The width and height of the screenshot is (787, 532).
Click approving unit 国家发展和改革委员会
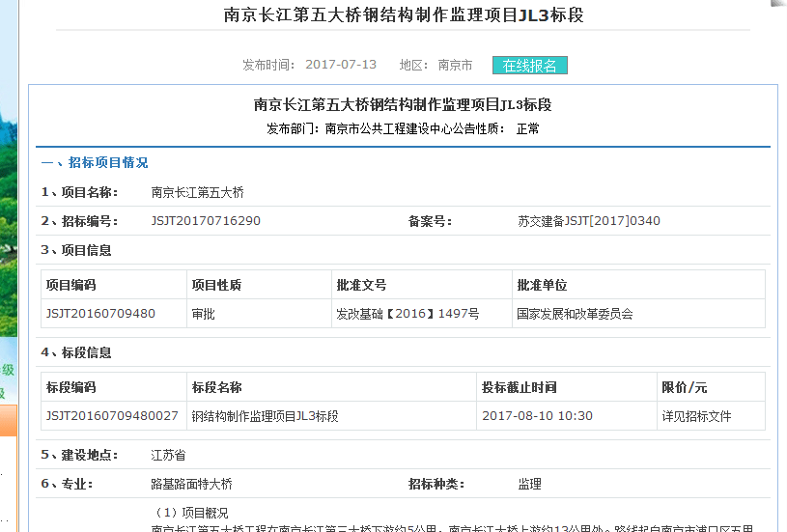[576, 314]
